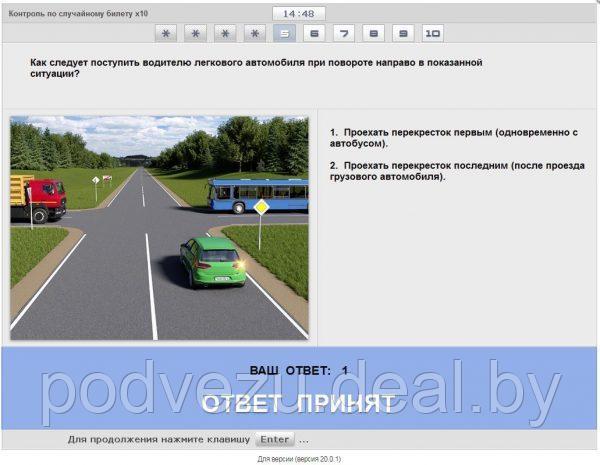Click the third asterisk question button

click(x=226, y=33)
